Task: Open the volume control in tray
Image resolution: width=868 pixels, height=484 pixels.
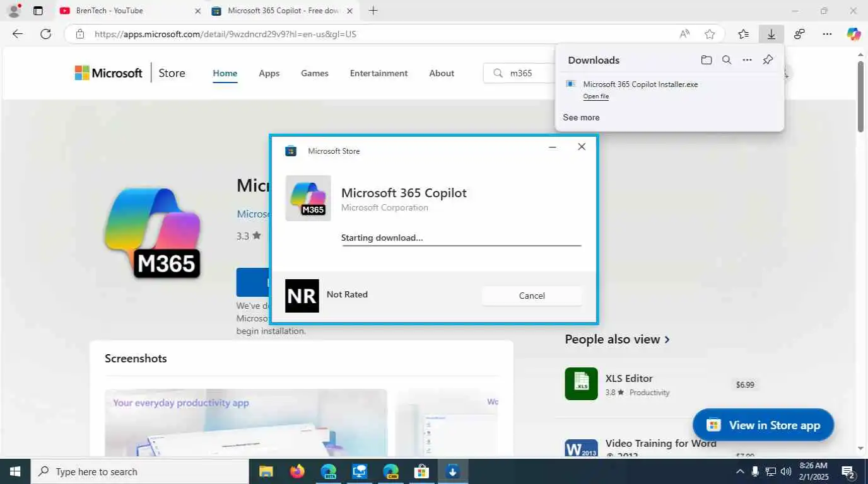Action: (785, 471)
